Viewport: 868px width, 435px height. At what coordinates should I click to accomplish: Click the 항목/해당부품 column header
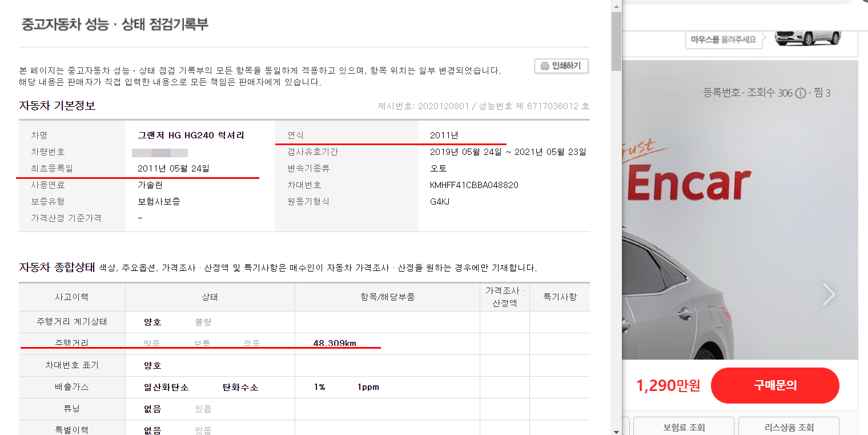click(x=387, y=297)
